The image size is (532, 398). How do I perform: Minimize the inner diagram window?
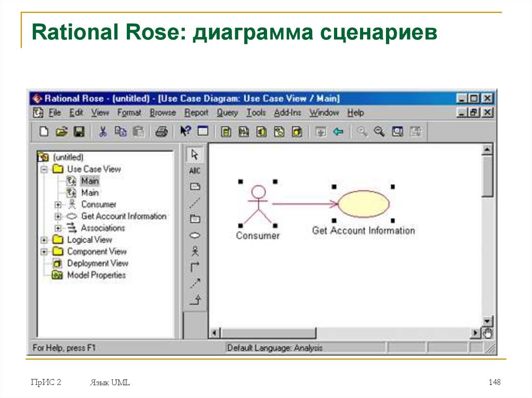[x=461, y=113]
